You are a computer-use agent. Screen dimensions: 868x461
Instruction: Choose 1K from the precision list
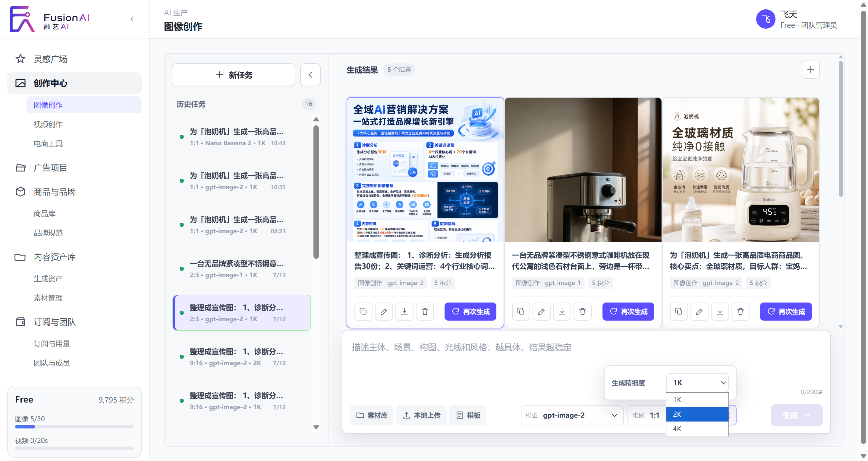697,400
